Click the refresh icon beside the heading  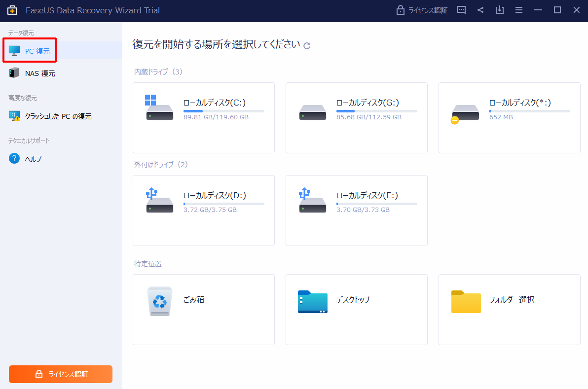coord(307,45)
